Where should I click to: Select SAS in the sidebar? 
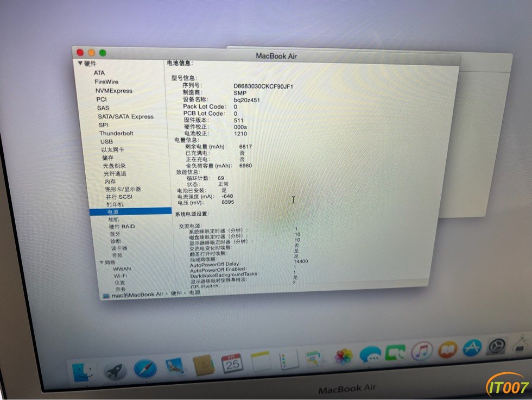[x=103, y=108]
